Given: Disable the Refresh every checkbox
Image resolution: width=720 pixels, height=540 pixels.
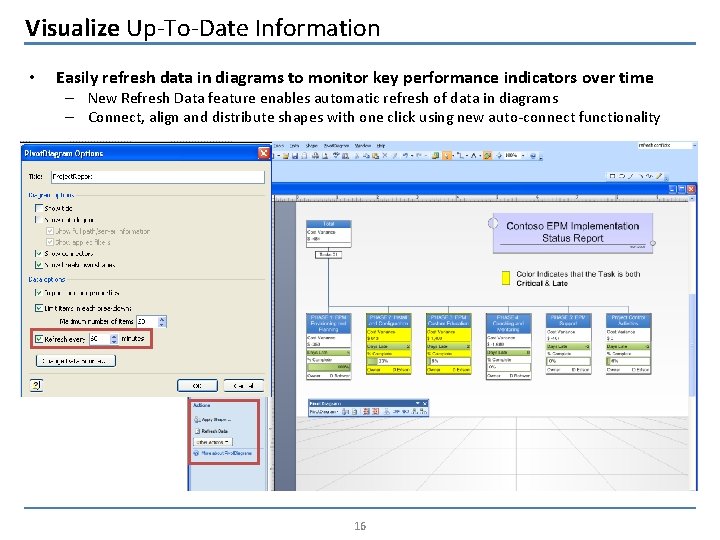Looking at the screenshot, I should [x=39, y=339].
